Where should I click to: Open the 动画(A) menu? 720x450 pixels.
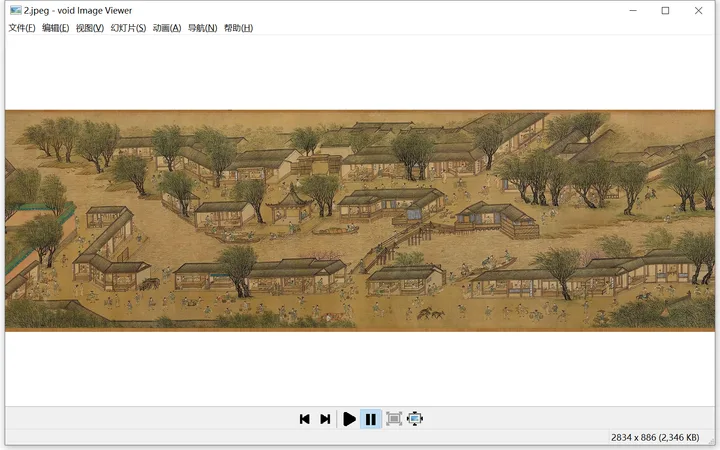[x=167, y=28]
